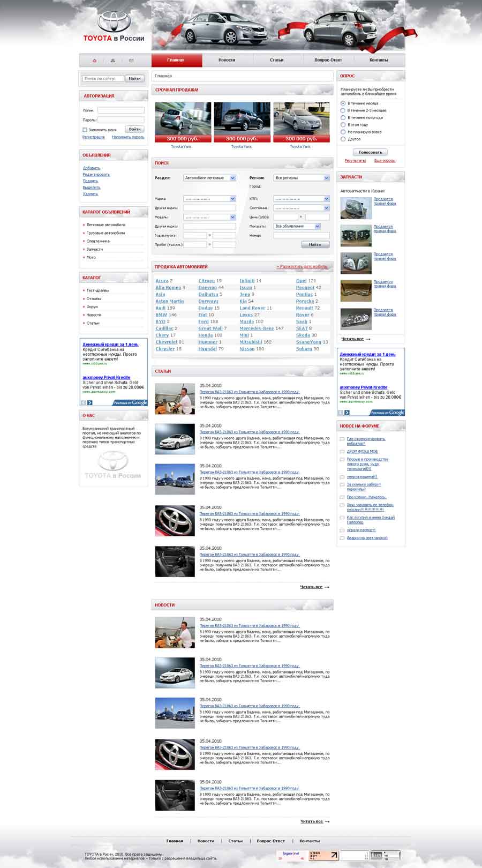The width and height of the screenshot is (482, 868).
Task: Open the first Новости thumbnail of man on boat
Action: pyautogui.click(x=175, y=633)
